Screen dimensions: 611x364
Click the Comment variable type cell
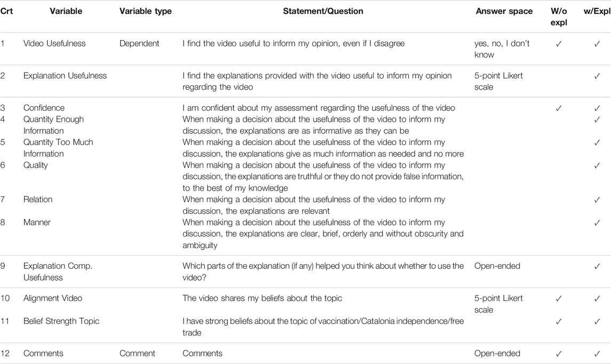[x=137, y=353]
